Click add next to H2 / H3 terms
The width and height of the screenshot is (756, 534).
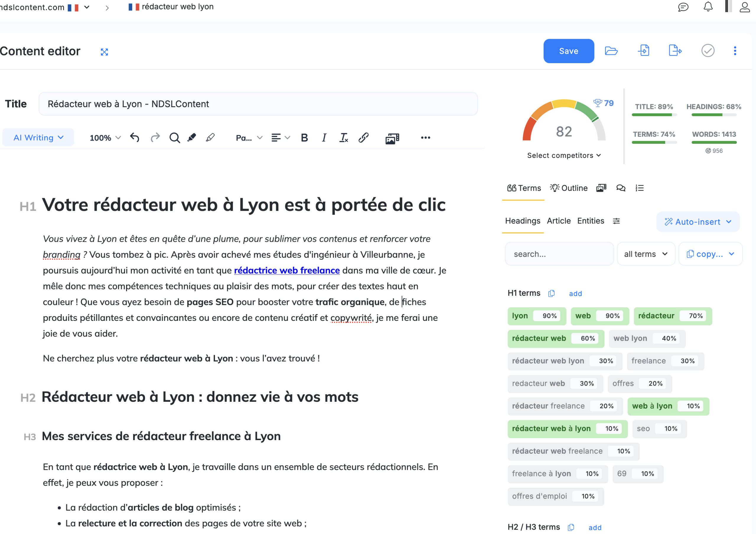(595, 528)
